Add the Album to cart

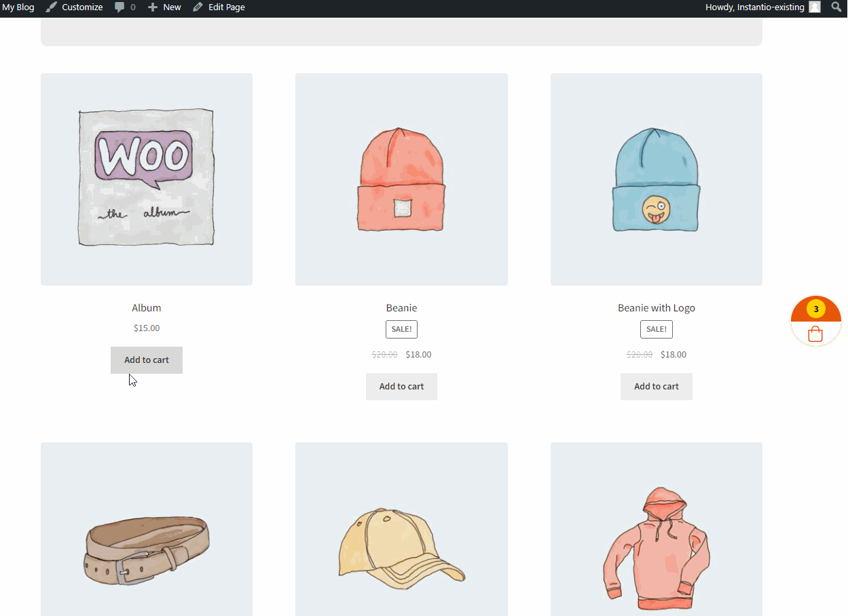click(x=147, y=360)
